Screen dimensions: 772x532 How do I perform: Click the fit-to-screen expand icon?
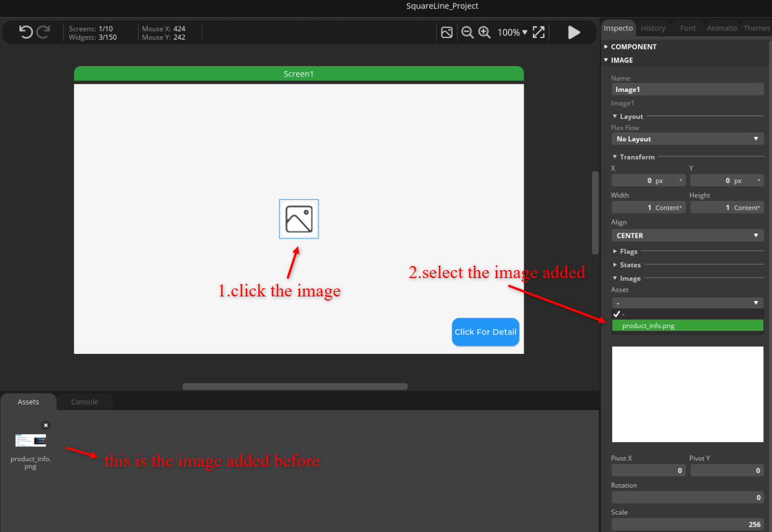click(x=539, y=32)
